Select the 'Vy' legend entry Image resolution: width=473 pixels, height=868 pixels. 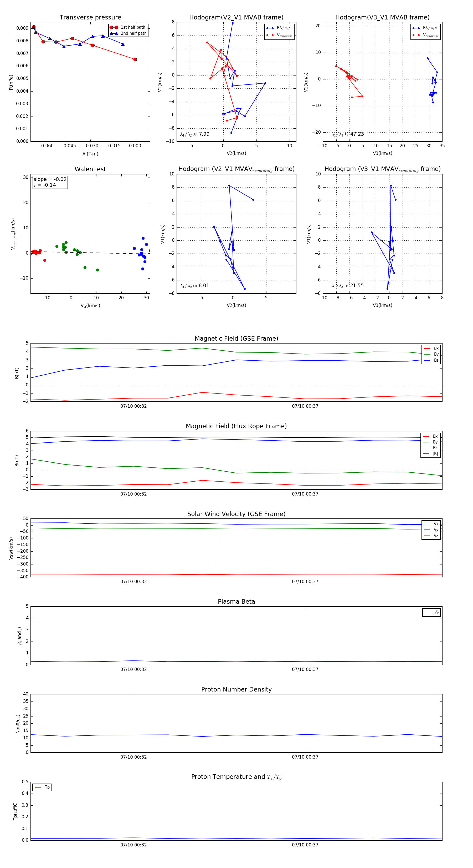(431, 530)
